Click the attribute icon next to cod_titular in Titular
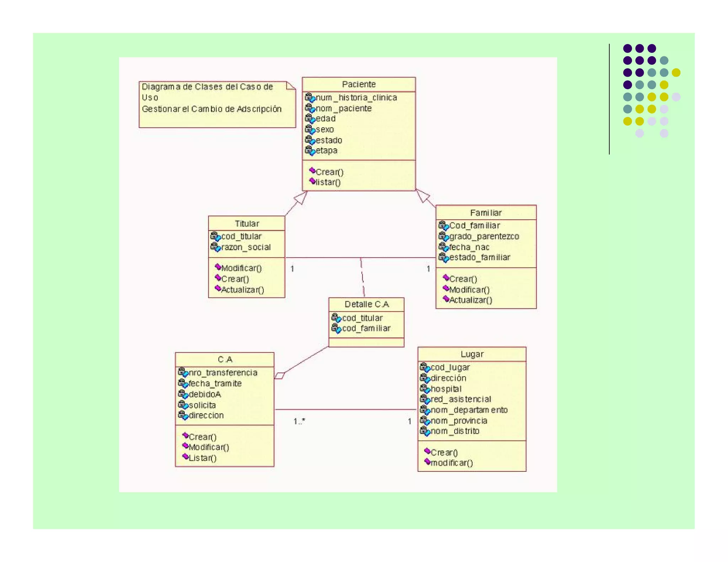The image size is (728, 562). point(215,236)
